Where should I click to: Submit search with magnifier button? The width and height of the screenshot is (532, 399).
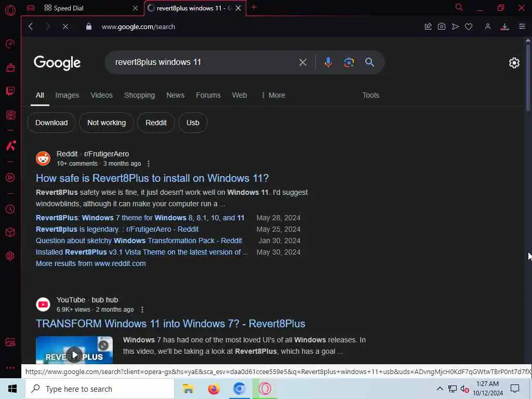pyautogui.click(x=369, y=62)
